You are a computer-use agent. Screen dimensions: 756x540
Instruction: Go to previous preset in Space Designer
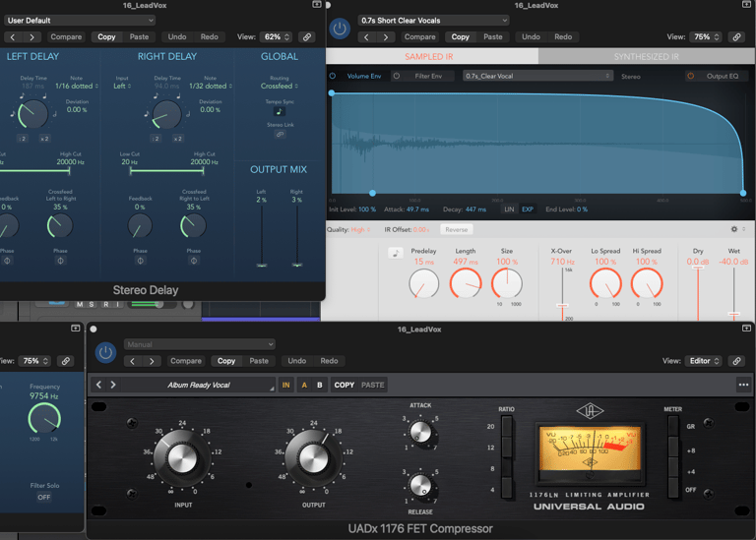pos(366,37)
